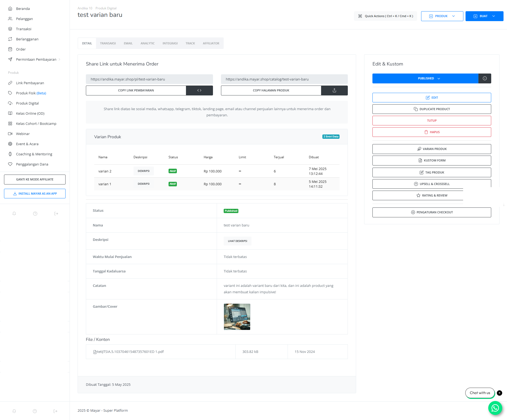507x420 pixels.
Task: Open the Webinar sidebar item
Action: [23, 134]
